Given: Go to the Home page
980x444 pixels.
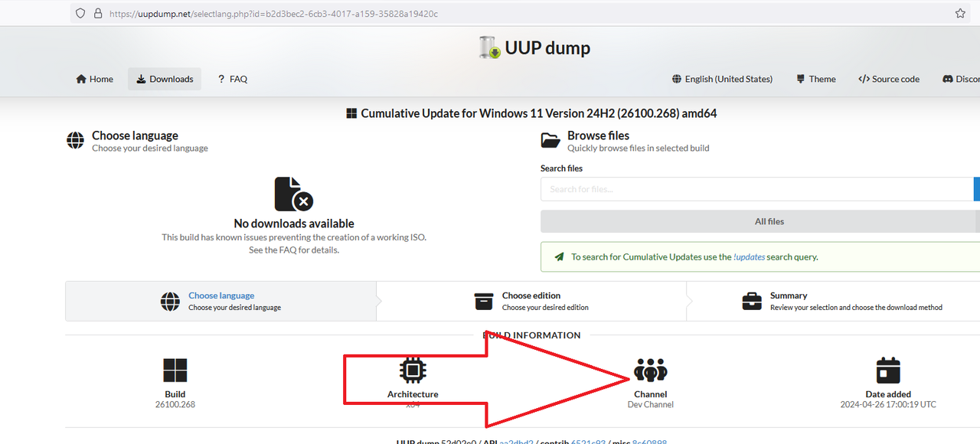Looking at the screenshot, I should click(95, 79).
